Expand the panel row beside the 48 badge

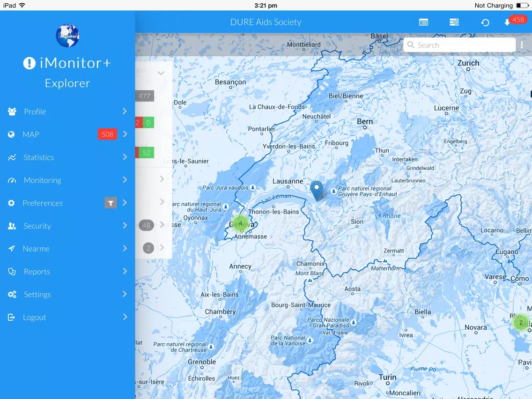click(162, 225)
